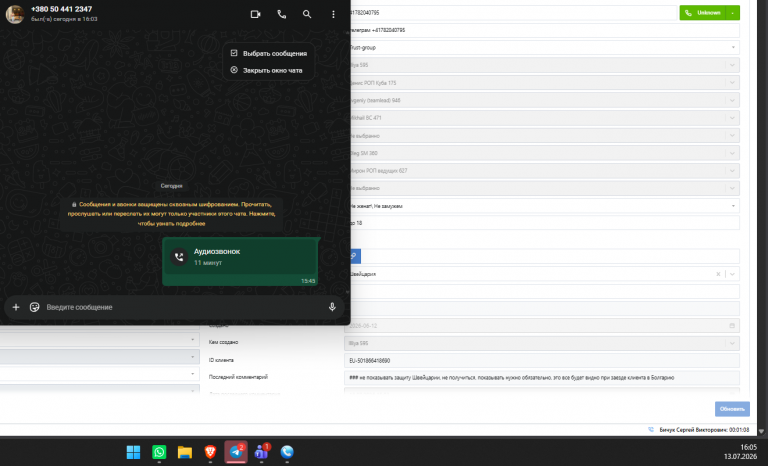768x466 pixels.
Task: Click the blue 'Обновить' button
Action: [x=732, y=409]
